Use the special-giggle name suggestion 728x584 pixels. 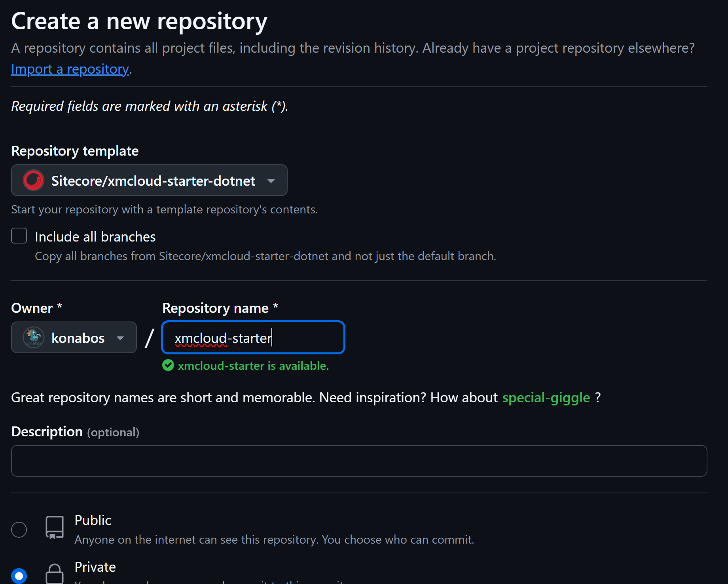coord(546,398)
